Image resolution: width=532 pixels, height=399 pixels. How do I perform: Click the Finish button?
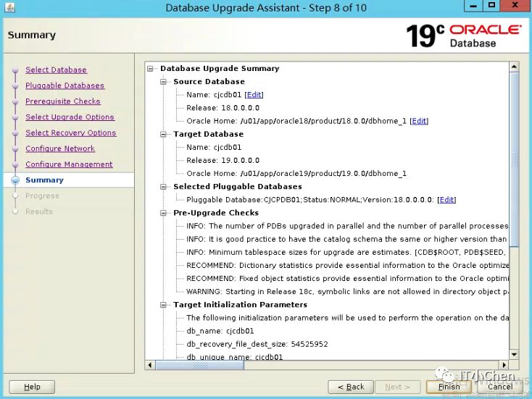(449, 387)
